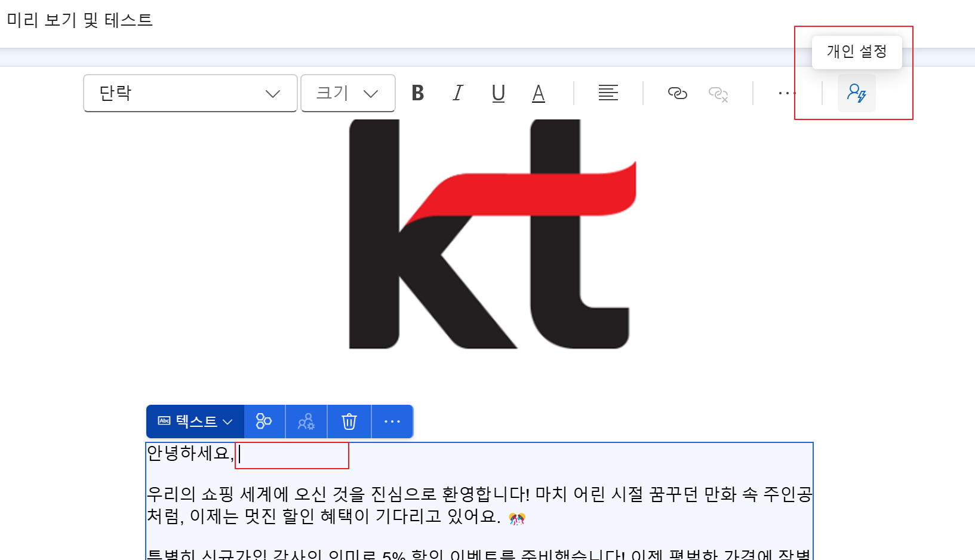Screen dimensions: 975x560
Task: Click the line starting with 처럼, 이제는
Action: click(x=336, y=516)
